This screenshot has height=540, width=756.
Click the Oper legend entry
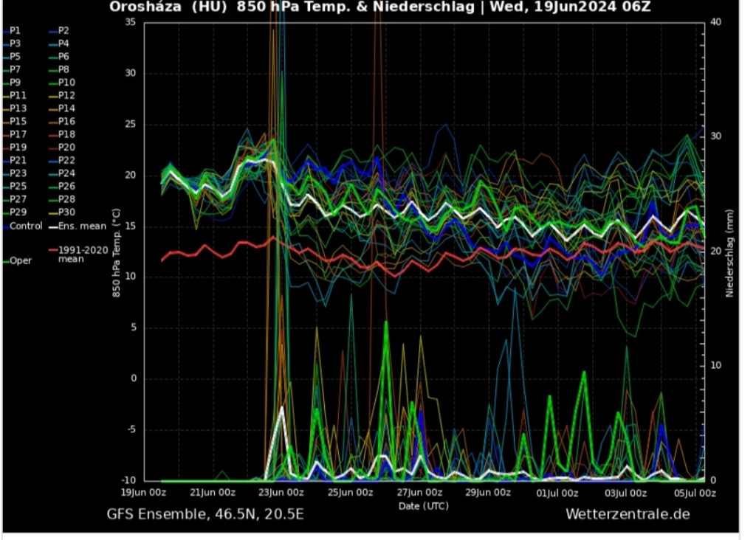[20, 260]
